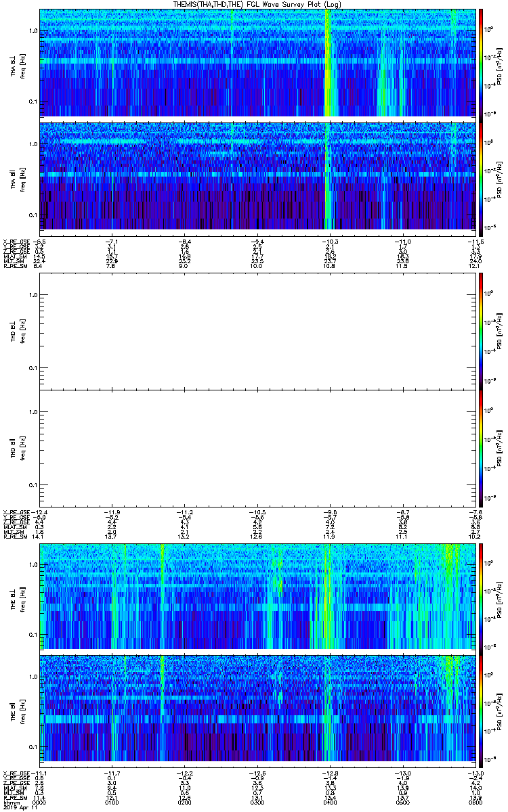The height and width of the screenshot is (812, 508).
Task: Click the 0400 time tick label
Action: [331, 803]
